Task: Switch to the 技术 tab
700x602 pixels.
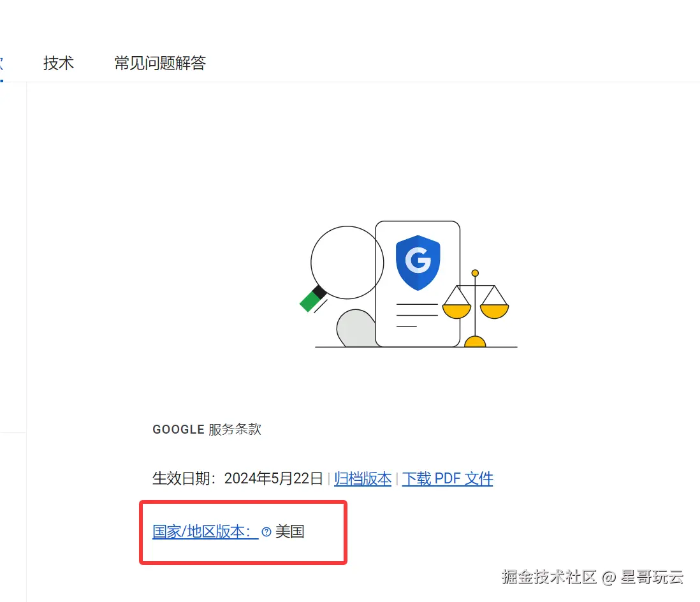Action: click(59, 63)
